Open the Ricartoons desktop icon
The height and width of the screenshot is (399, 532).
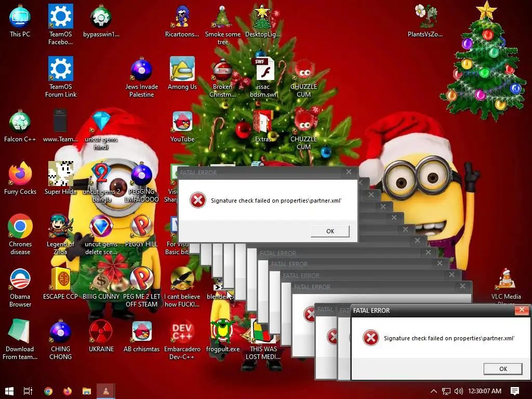coord(182,17)
